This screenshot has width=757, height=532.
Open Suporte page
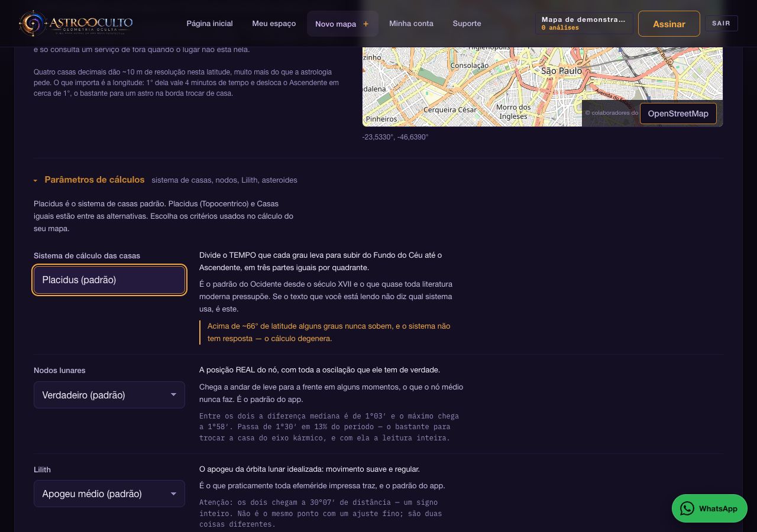pos(467,24)
